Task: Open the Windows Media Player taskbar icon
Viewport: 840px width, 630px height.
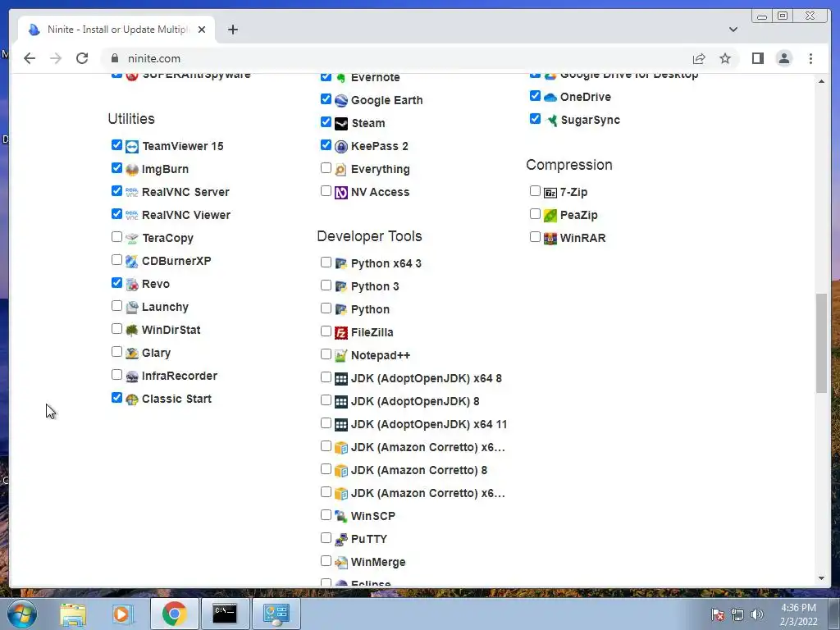Action: click(121, 614)
